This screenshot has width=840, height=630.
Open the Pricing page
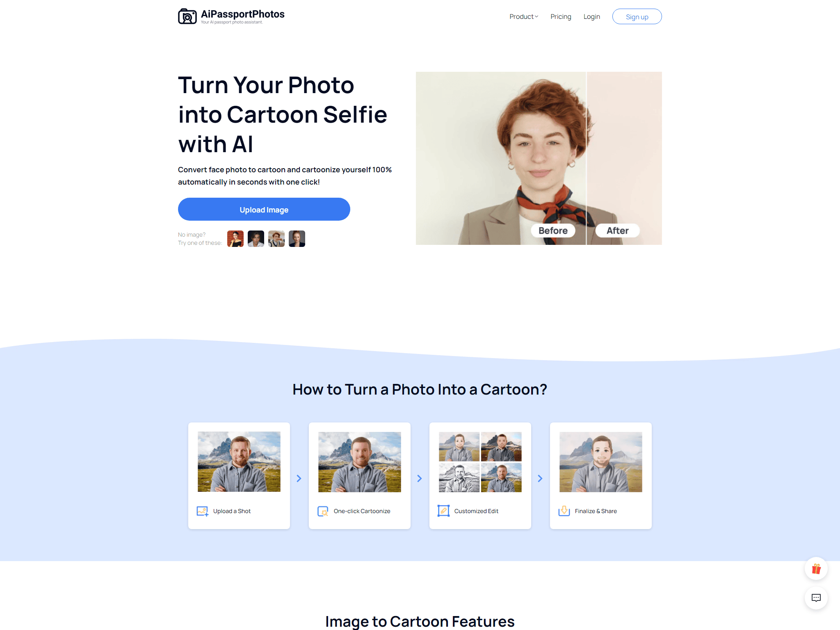(561, 16)
